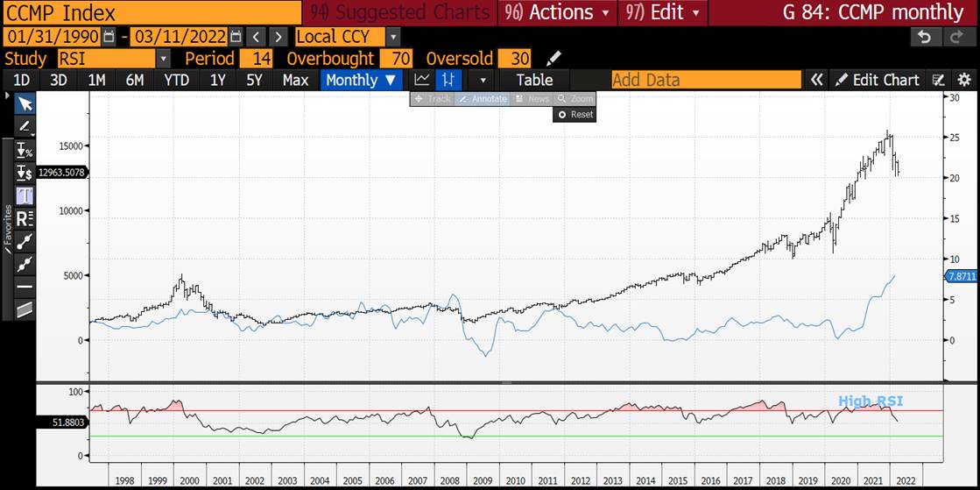Open the Favorites side tab
980x490 pixels.
tap(8, 230)
